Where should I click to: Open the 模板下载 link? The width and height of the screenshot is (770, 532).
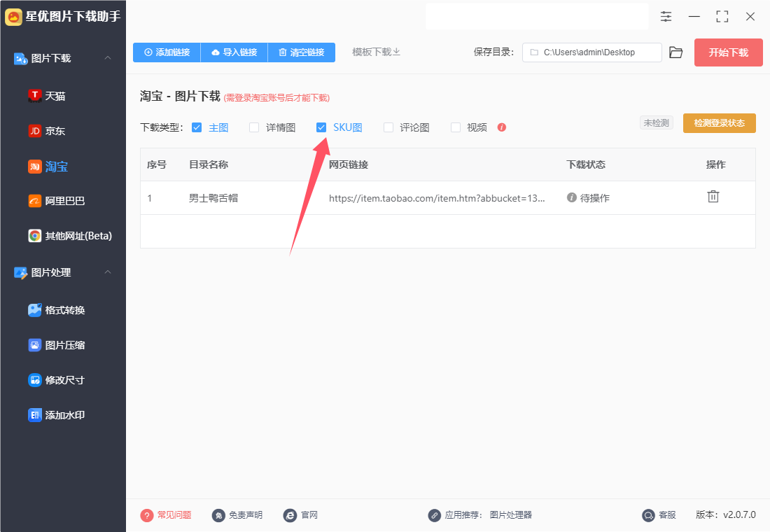[376, 52]
